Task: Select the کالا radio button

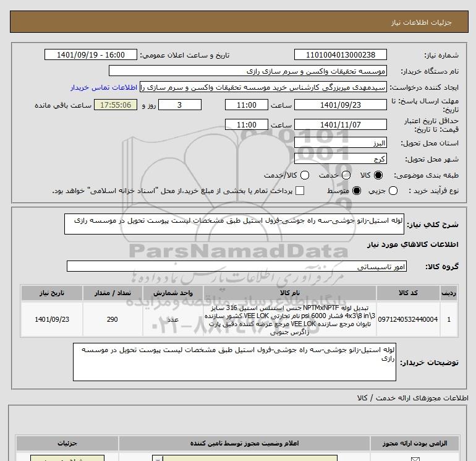Action: click(378, 175)
